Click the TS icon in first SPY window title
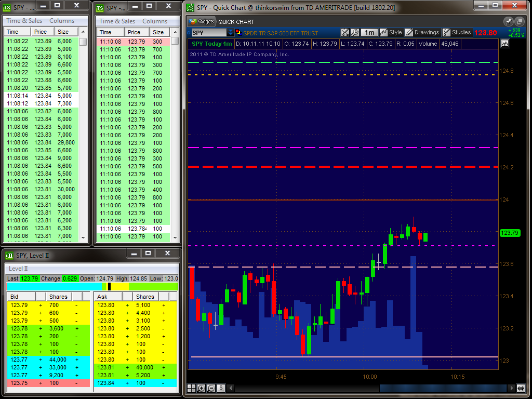Viewport: 532px width, 399px height. point(6,7)
